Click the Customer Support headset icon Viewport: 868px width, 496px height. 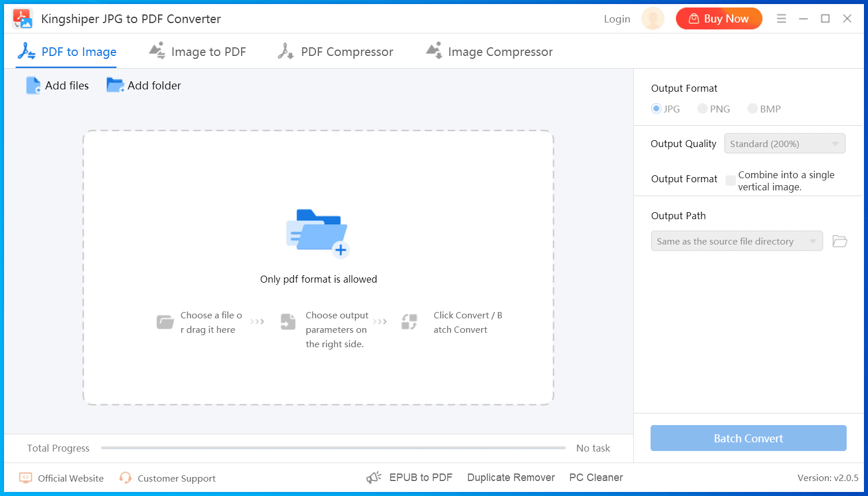click(x=125, y=478)
